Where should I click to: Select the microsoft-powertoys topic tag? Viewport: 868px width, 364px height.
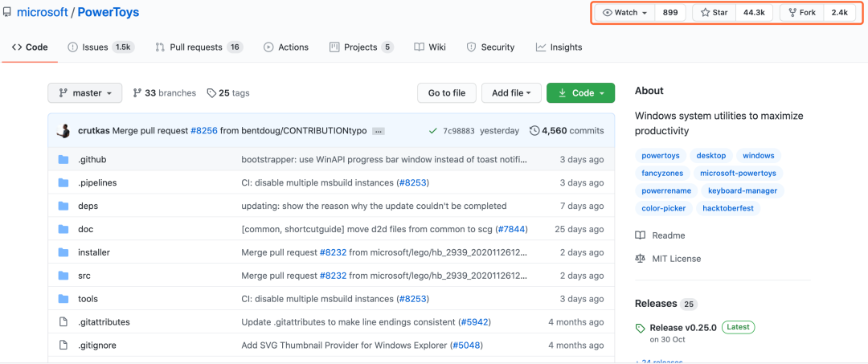click(738, 173)
